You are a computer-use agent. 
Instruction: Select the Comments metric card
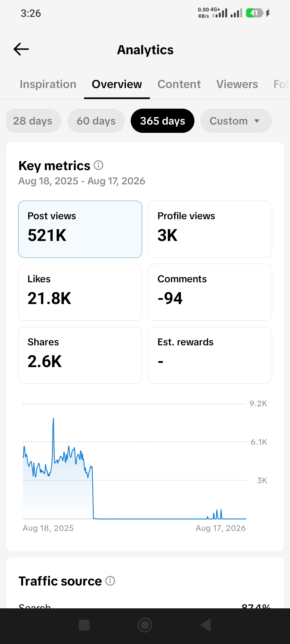[x=210, y=292]
